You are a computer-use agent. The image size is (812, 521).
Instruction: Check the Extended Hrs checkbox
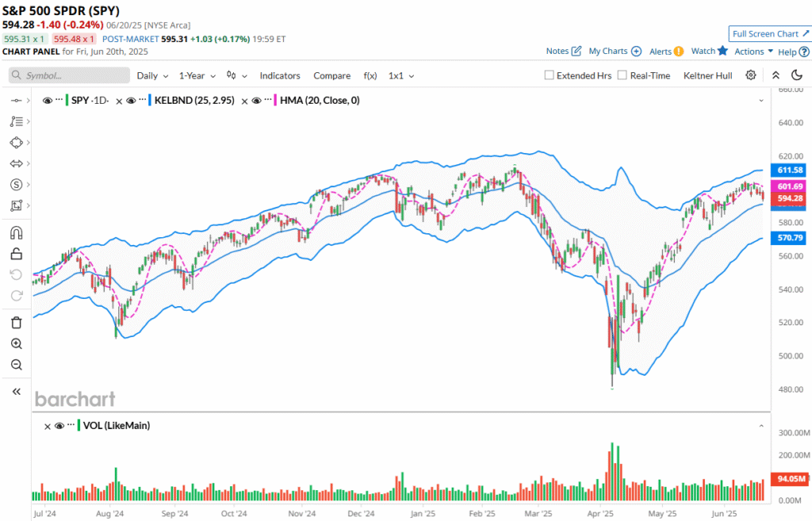click(x=549, y=75)
